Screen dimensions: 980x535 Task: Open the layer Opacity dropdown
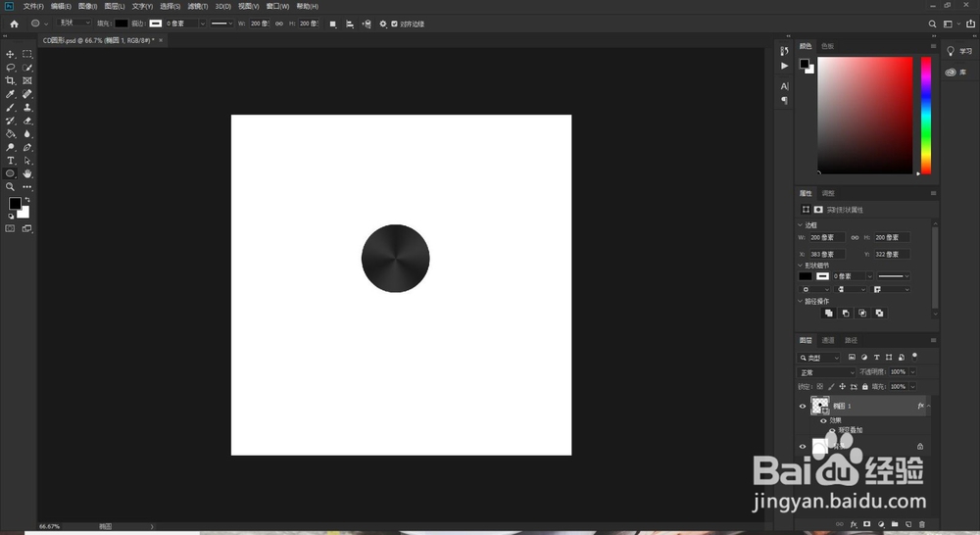coord(912,372)
